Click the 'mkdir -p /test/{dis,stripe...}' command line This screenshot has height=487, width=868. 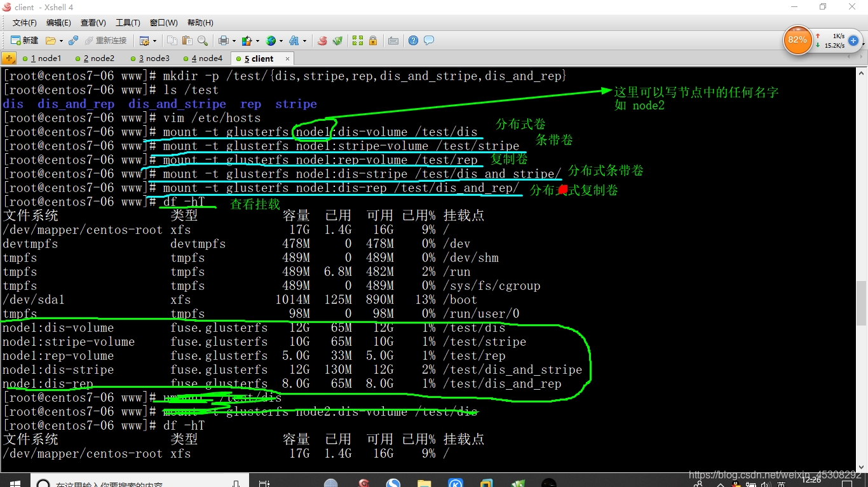click(365, 76)
